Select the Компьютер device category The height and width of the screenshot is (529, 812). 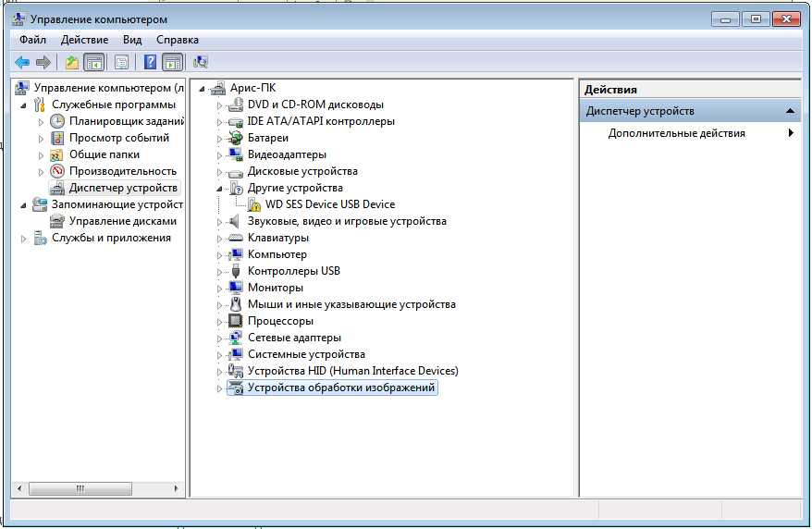point(277,254)
